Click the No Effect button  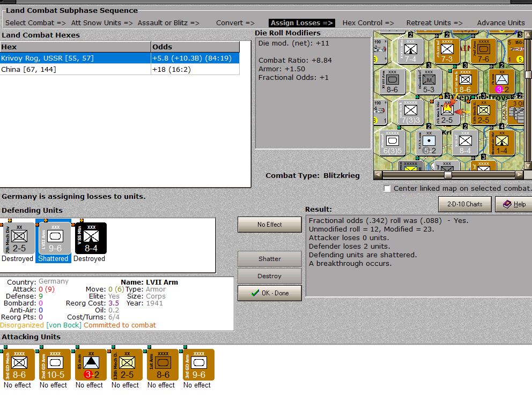(270, 225)
